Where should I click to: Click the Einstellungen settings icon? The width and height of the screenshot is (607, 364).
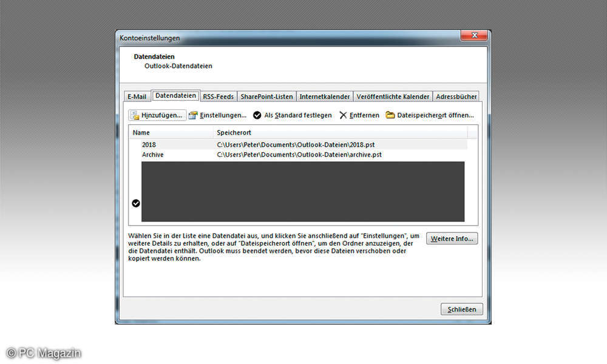194,115
